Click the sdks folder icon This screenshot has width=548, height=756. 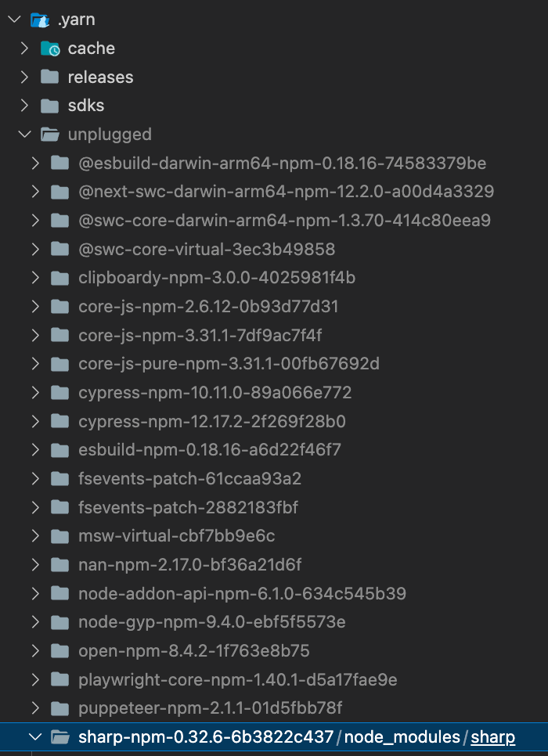[50, 106]
